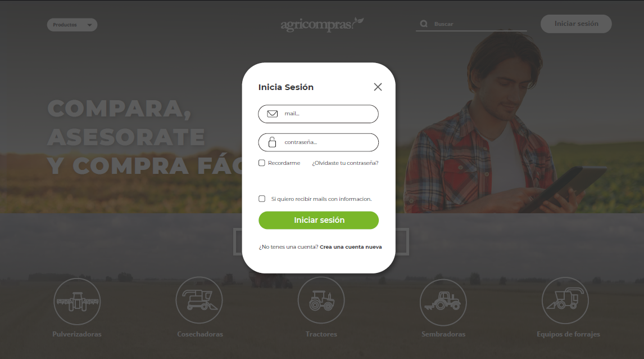
Task: Select the Pulverizadoras sprayer icon
Action: tap(77, 302)
